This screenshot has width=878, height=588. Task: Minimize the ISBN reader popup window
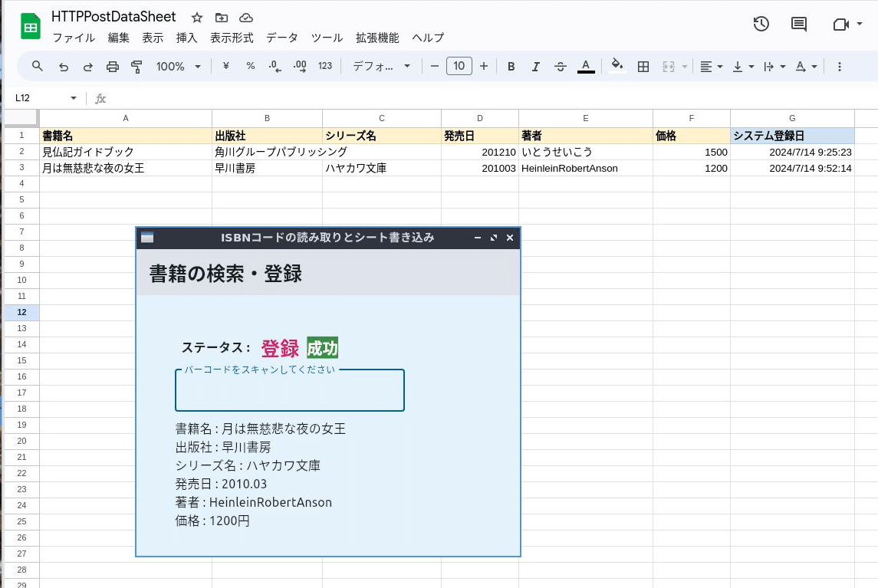478,238
